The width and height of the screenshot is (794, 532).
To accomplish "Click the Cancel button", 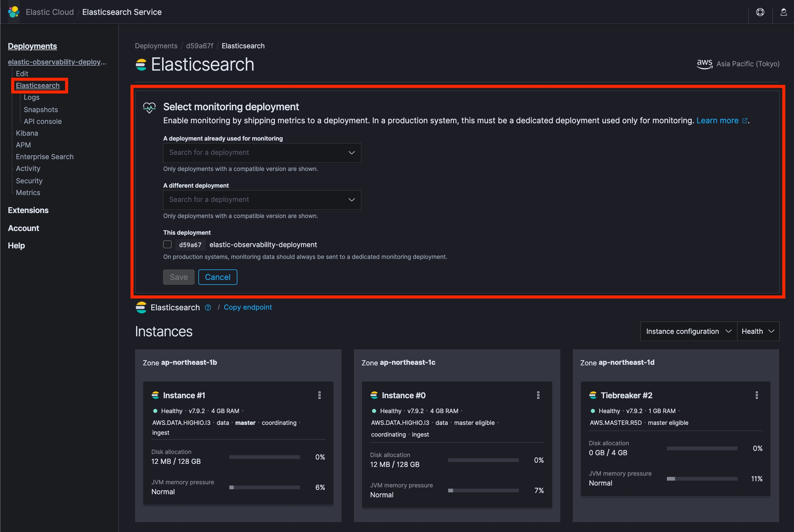I will 217,277.
